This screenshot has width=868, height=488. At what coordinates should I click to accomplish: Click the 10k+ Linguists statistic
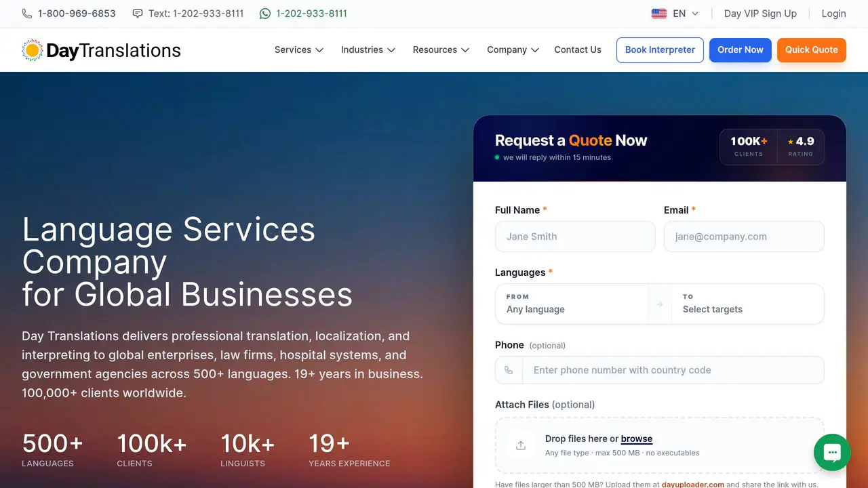pyautogui.click(x=248, y=449)
